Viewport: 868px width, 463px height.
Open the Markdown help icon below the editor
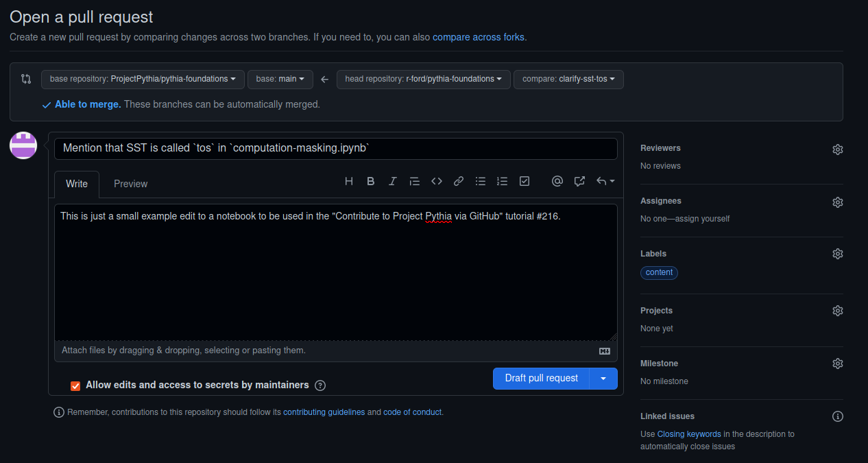[604, 351]
